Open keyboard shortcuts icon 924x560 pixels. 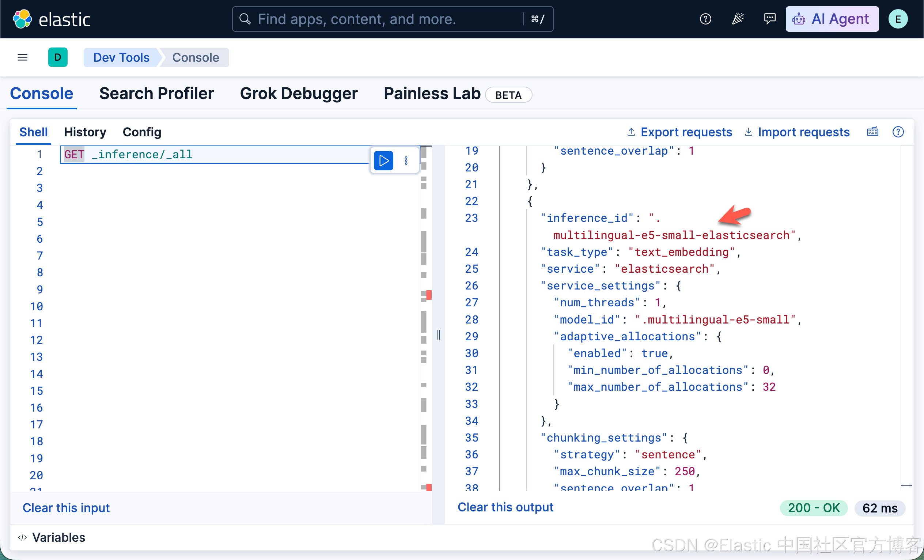(872, 132)
